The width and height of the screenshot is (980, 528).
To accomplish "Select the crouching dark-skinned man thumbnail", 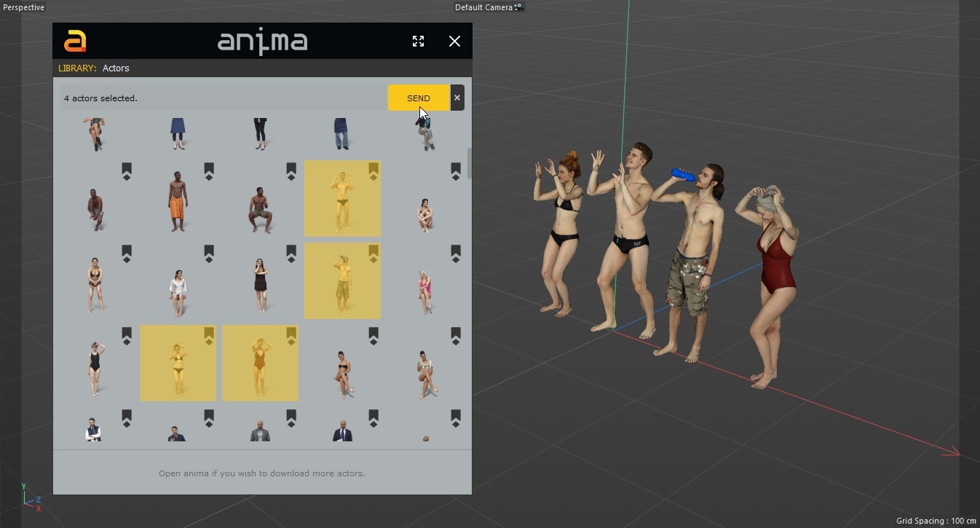I will [95, 209].
